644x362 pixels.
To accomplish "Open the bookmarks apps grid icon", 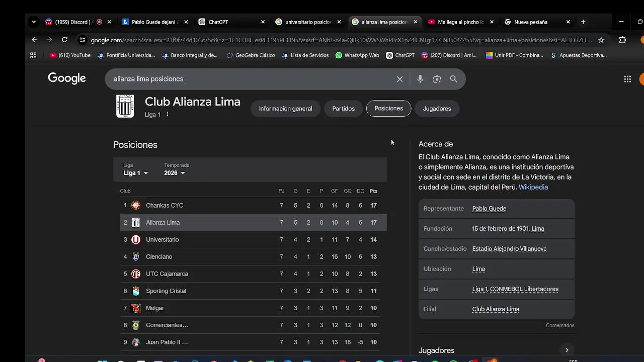I will 33,55.
